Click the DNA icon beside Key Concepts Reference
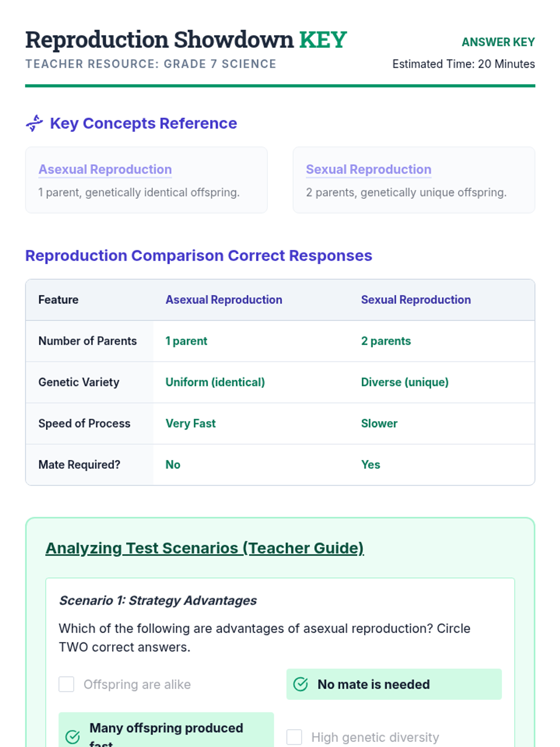The image size is (560, 747). pos(35,123)
